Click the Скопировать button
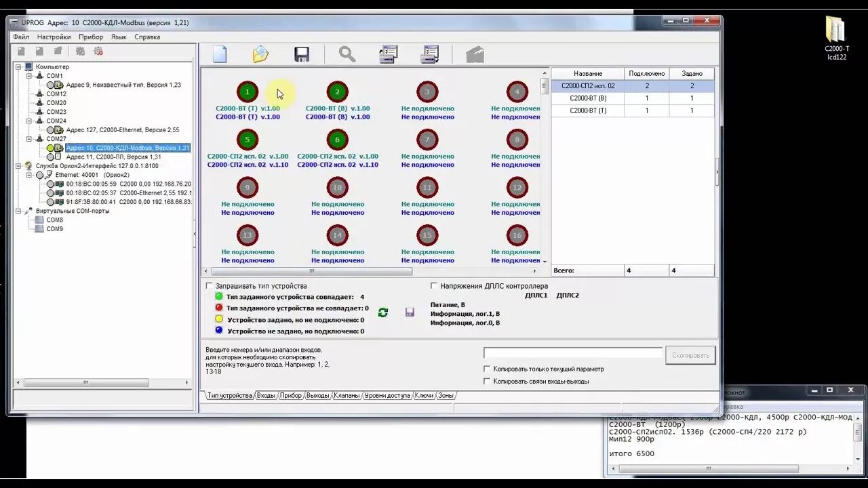Viewport: 868px width, 488px height. pyautogui.click(x=690, y=355)
